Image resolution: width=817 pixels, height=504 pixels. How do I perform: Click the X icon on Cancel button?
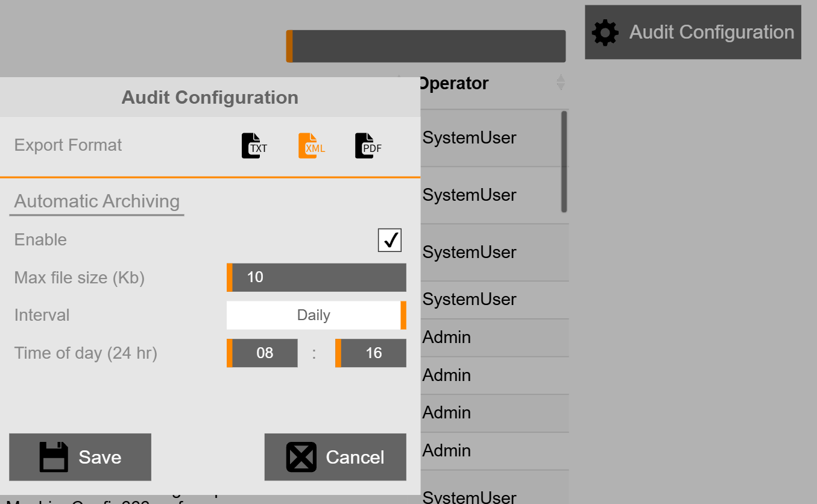pos(301,457)
